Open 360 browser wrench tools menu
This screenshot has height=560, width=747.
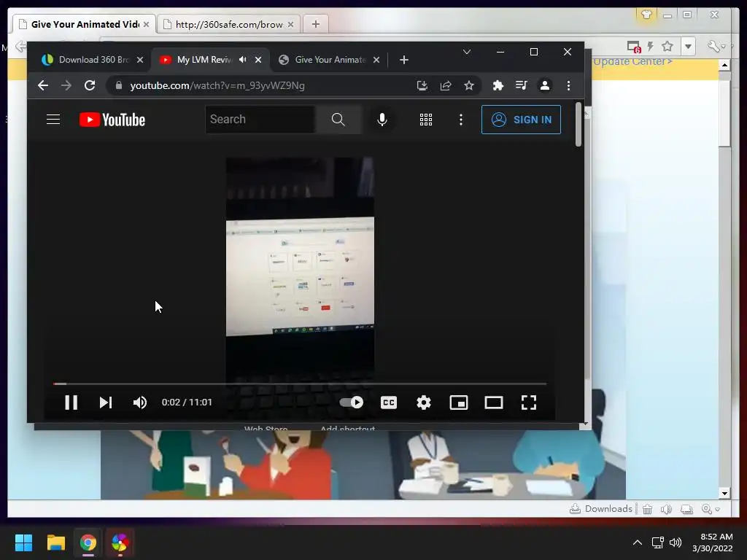[713, 46]
